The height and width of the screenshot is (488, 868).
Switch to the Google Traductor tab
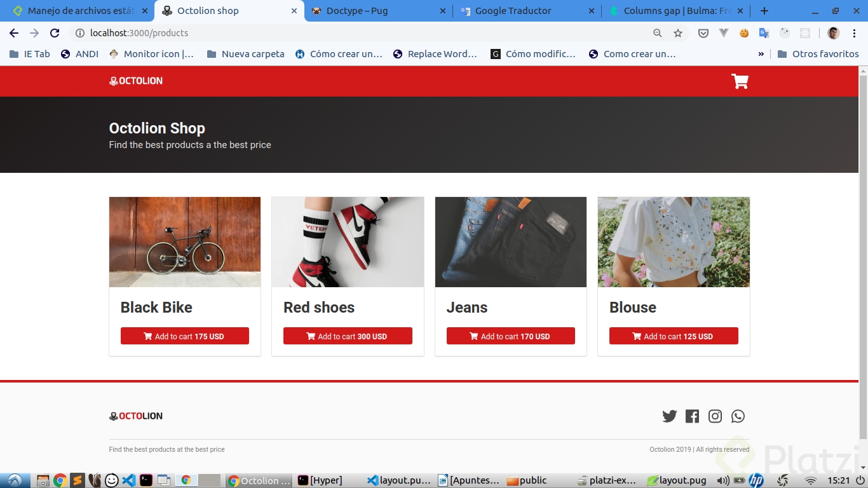pos(522,11)
